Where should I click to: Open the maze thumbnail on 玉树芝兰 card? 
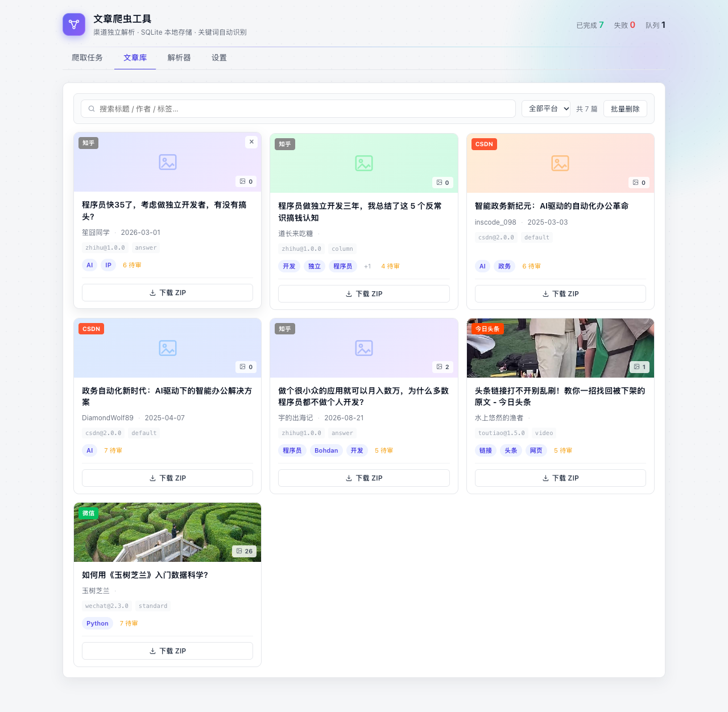(167, 532)
